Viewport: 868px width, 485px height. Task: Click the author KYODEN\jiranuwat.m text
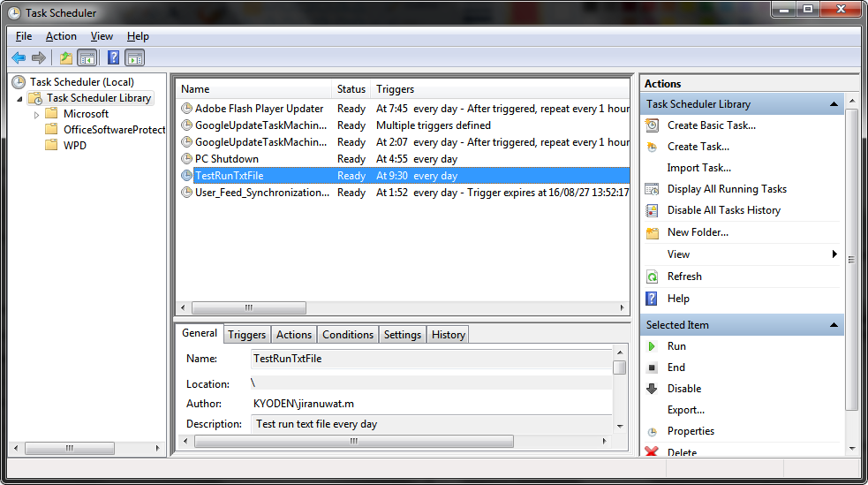(304, 404)
